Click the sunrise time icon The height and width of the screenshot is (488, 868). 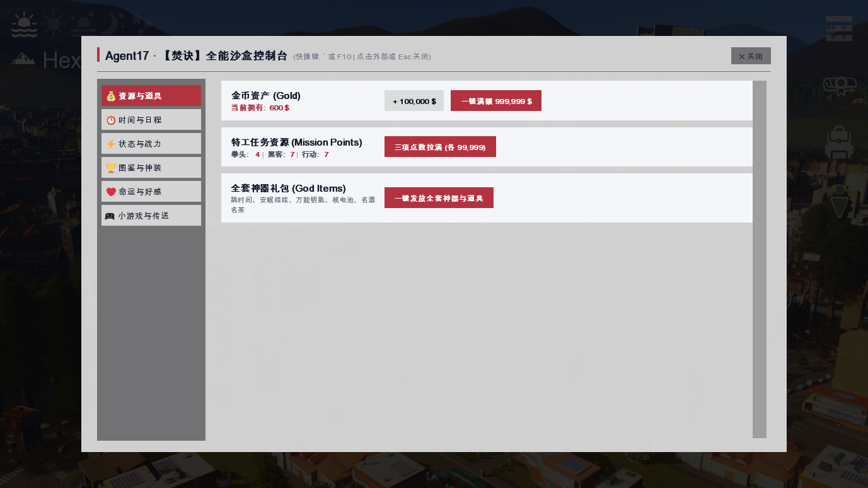pyautogui.click(x=25, y=25)
